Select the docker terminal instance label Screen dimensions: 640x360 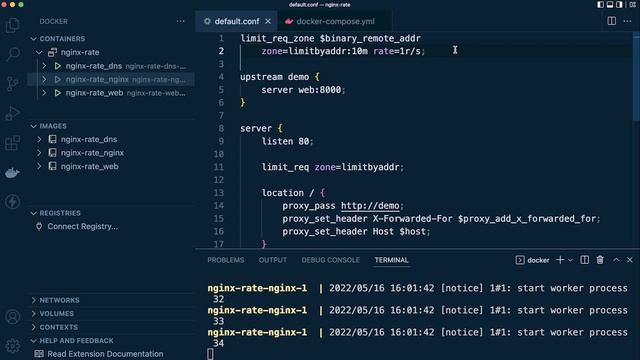(533, 260)
